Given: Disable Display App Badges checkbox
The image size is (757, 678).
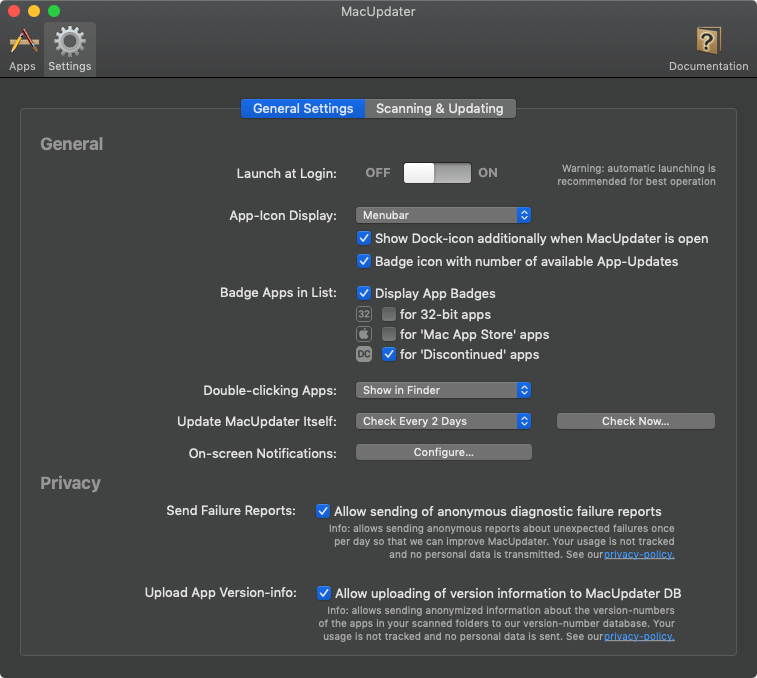Looking at the screenshot, I should [x=364, y=293].
